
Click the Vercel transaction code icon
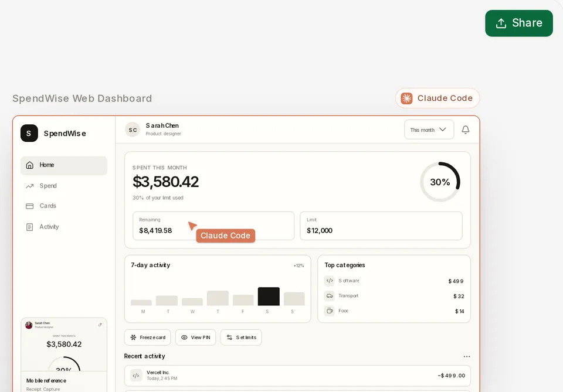(136, 376)
